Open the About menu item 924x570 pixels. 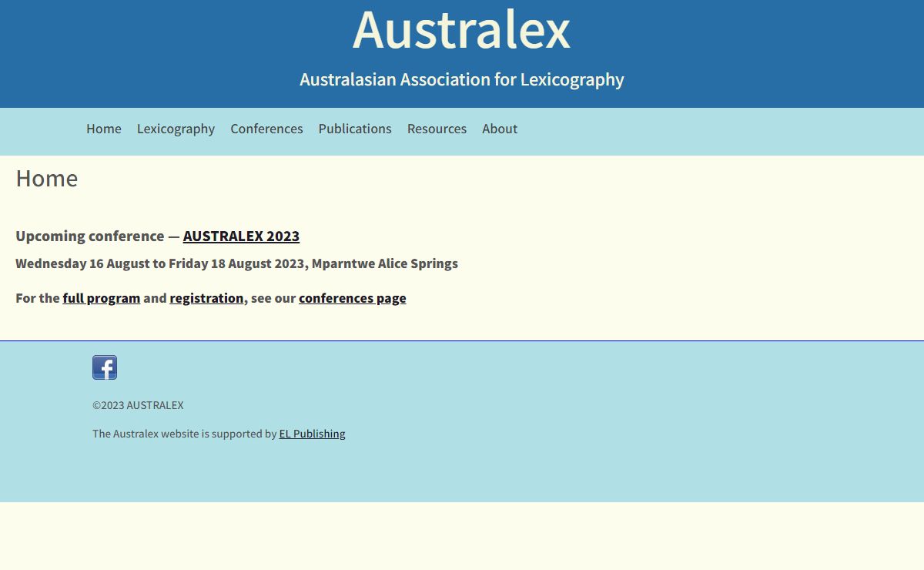[500, 129]
